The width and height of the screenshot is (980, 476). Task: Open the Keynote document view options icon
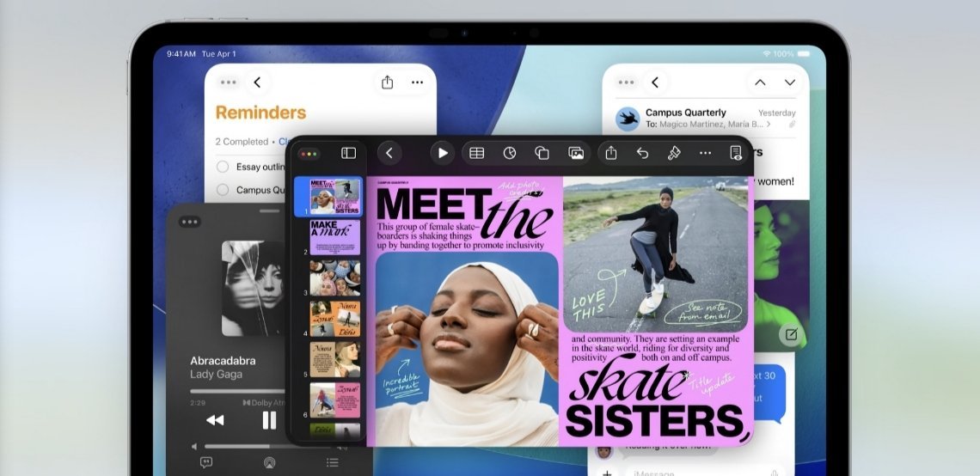(736, 153)
